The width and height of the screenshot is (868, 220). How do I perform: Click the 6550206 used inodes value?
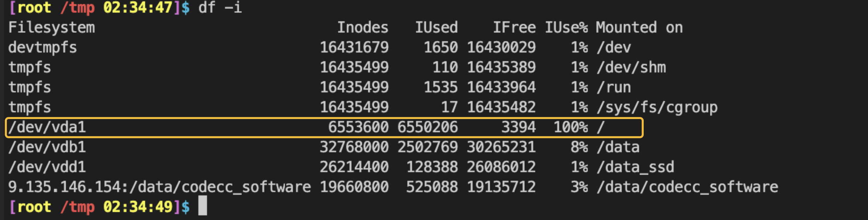(x=427, y=127)
